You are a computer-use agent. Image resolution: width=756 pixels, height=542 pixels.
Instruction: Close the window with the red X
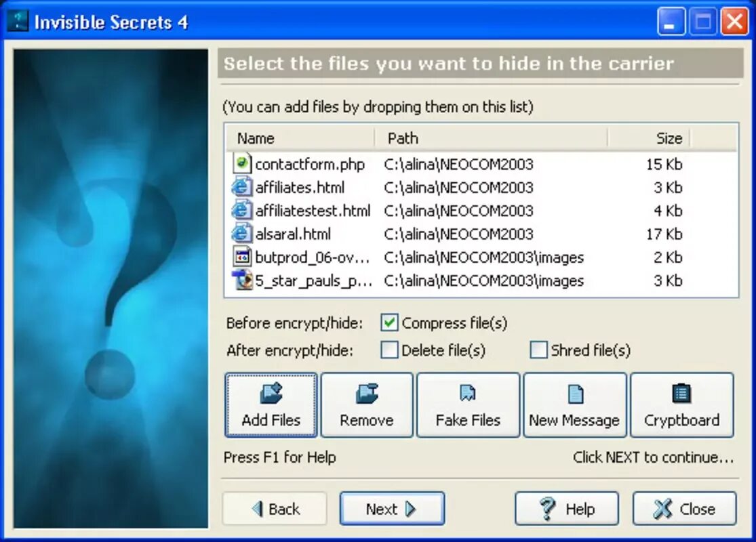[x=734, y=21]
